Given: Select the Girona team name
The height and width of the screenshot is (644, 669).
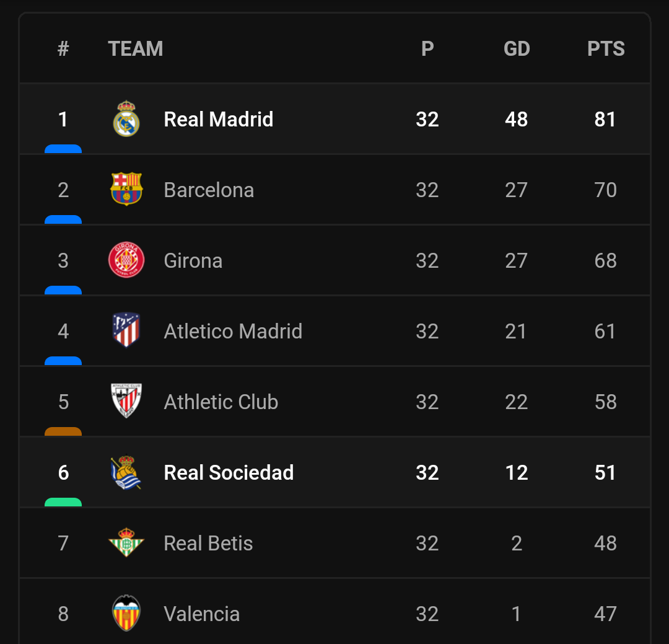Looking at the screenshot, I should point(193,260).
